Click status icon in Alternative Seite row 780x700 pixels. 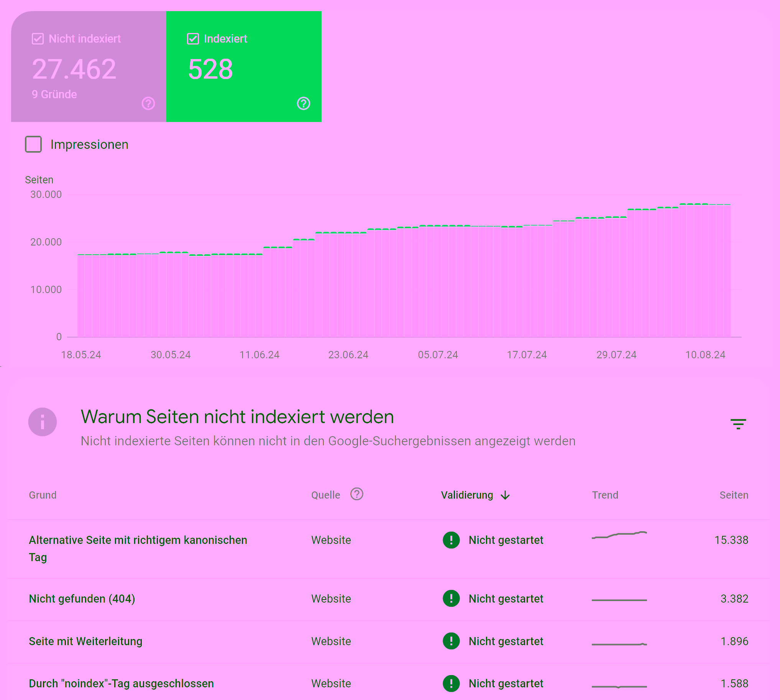[451, 540]
